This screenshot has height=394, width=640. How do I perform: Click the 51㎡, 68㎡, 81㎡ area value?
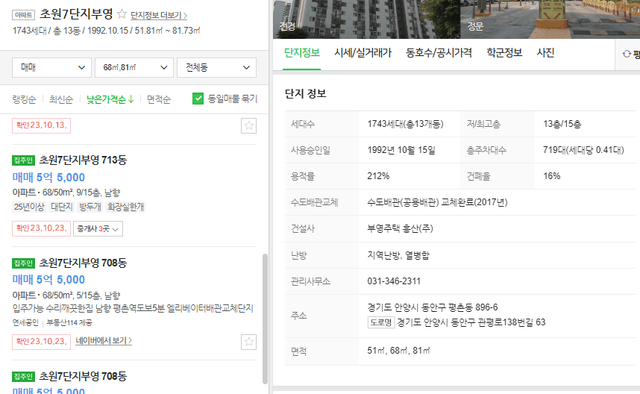pyautogui.click(x=398, y=351)
